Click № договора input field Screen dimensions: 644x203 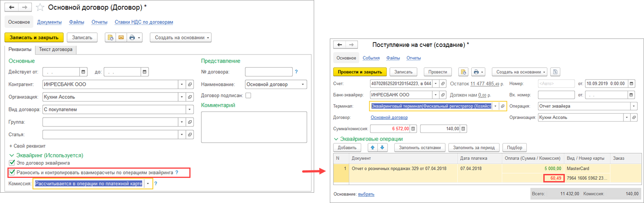pos(269,72)
